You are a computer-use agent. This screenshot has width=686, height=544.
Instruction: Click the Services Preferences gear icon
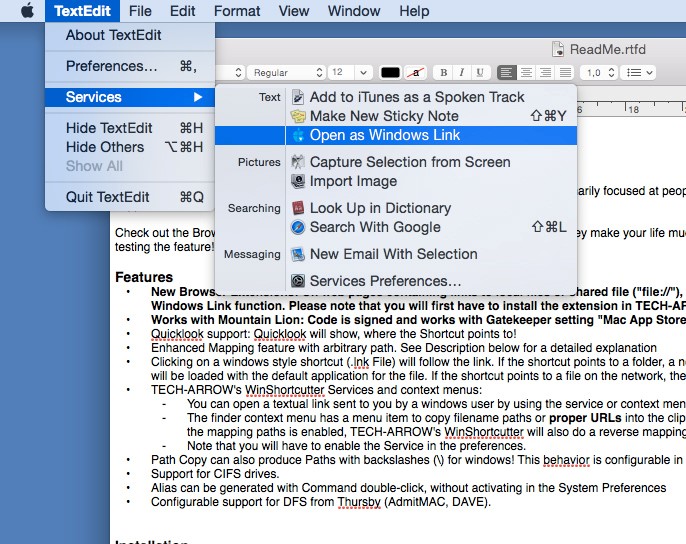298,281
